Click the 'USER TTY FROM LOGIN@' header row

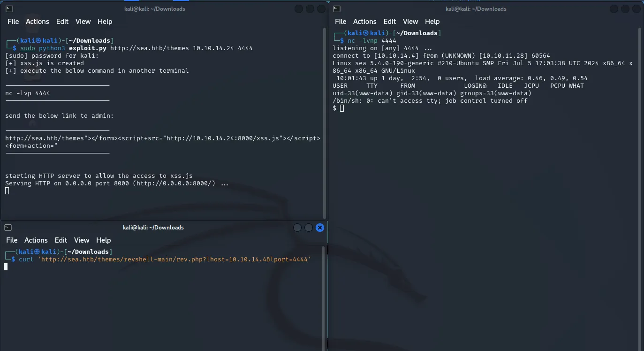click(458, 86)
